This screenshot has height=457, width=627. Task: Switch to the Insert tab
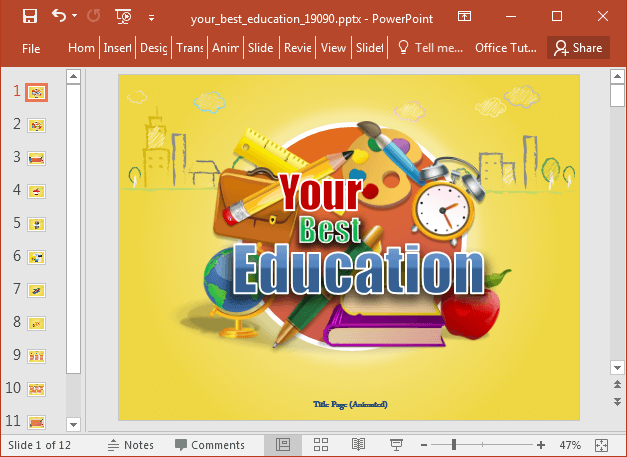pos(118,48)
